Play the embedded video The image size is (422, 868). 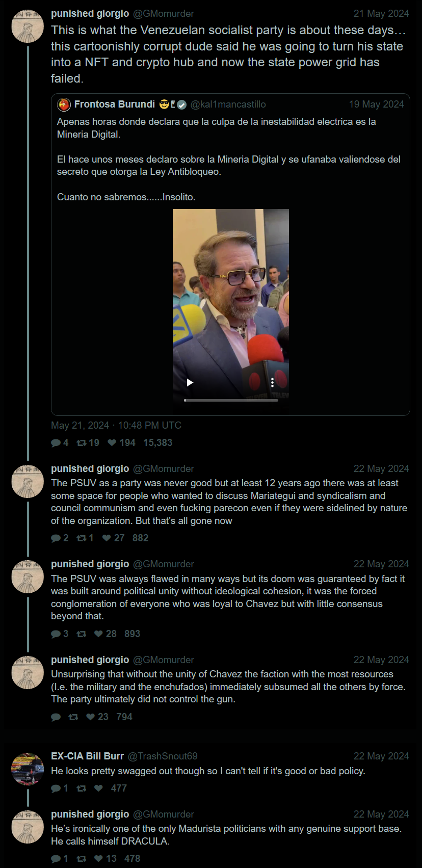point(190,382)
